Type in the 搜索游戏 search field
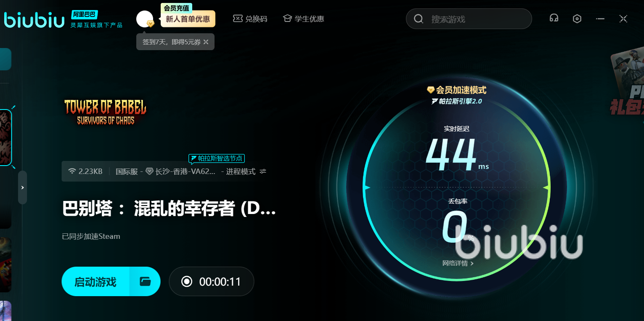This screenshot has width=644, height=321. pos(475,19)
